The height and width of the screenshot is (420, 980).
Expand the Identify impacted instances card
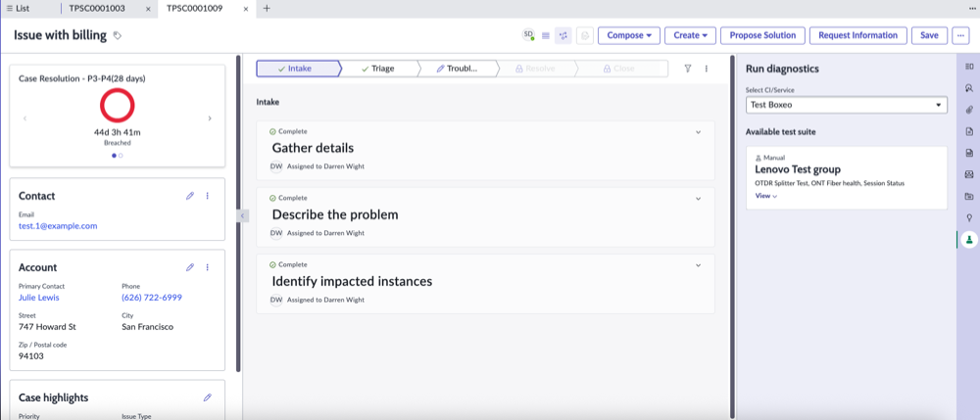point(698,264)
